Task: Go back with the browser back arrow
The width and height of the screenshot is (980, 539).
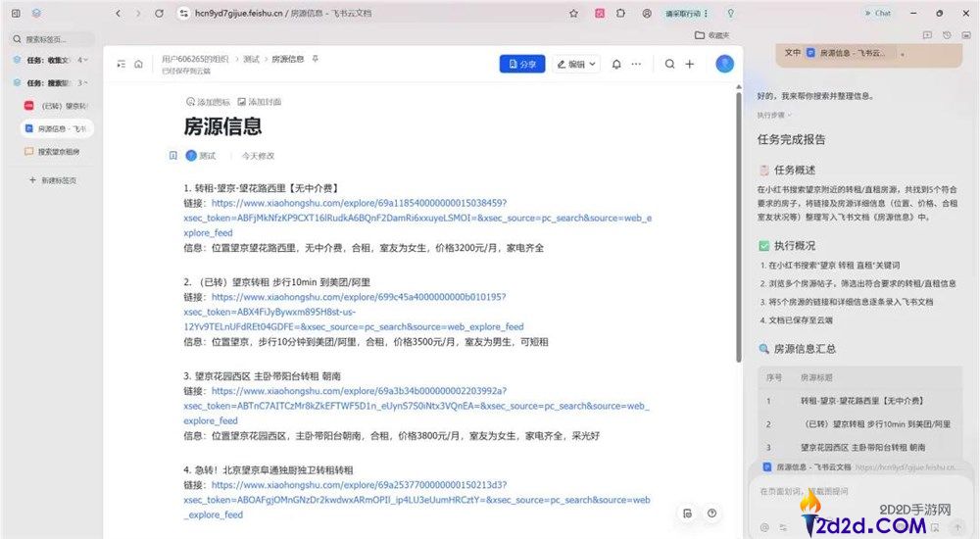Action: coord(119,13)
